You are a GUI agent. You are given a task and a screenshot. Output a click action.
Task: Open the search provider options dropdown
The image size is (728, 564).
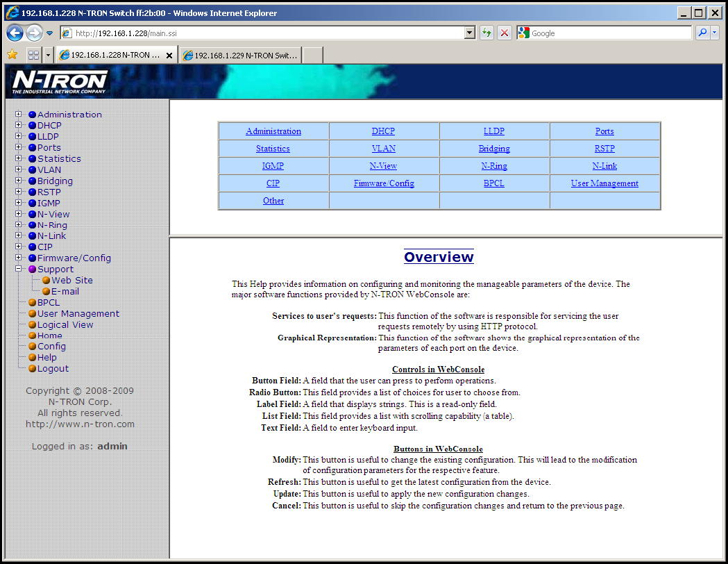[715, 33]
